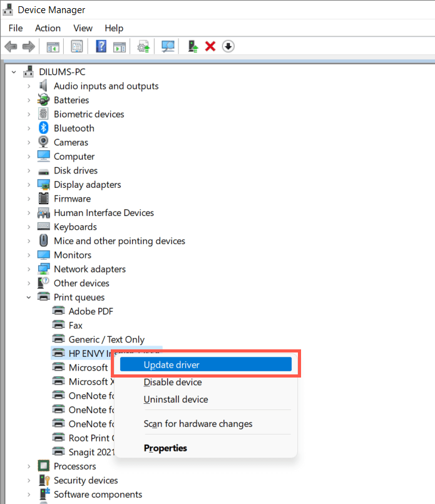Select the HP ENVY printer entry

click(90, 353)
